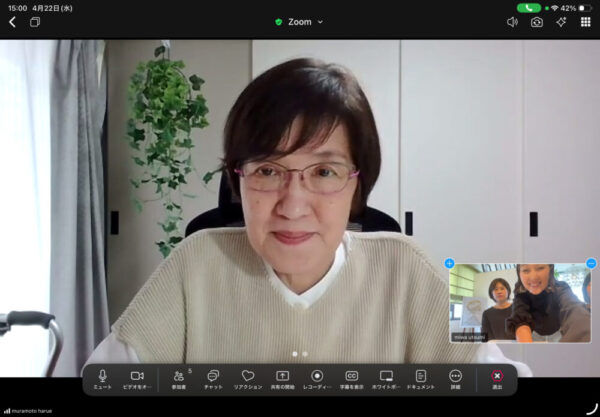Go back with the left chevron

pyautogui.click(x=12, y=22)
